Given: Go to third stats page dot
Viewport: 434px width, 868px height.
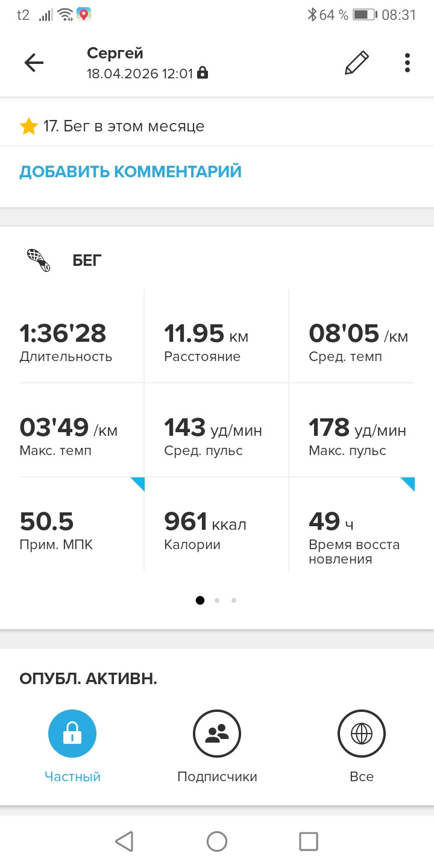Looking at the screenshot, I should [x=234, y=600].
